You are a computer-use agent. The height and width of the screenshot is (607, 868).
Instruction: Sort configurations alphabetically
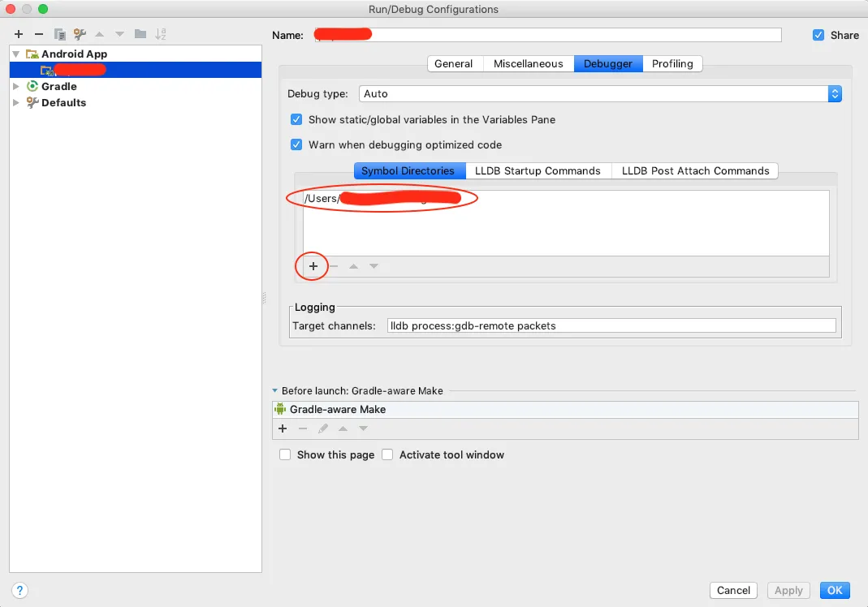click(x=161, y=34)
